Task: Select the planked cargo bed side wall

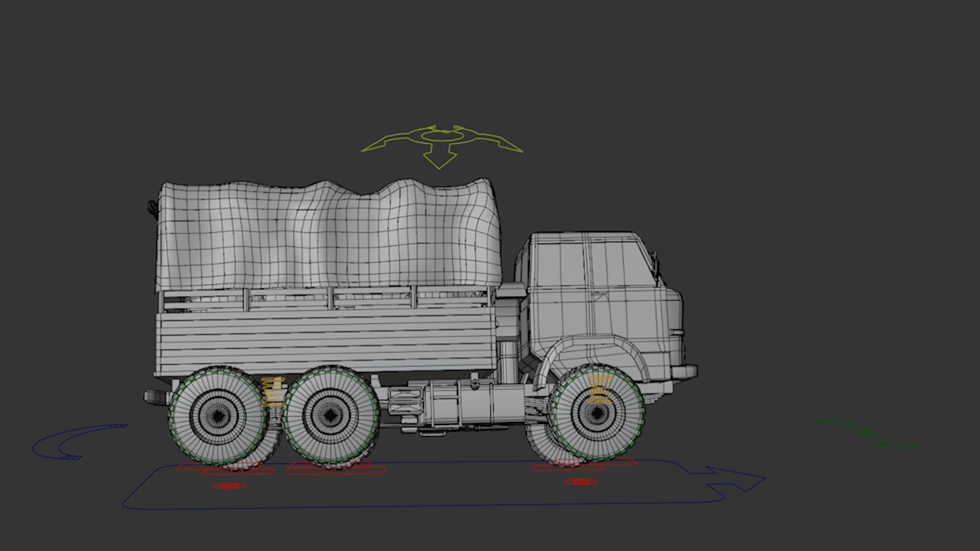Action: (x=326, y=343)
